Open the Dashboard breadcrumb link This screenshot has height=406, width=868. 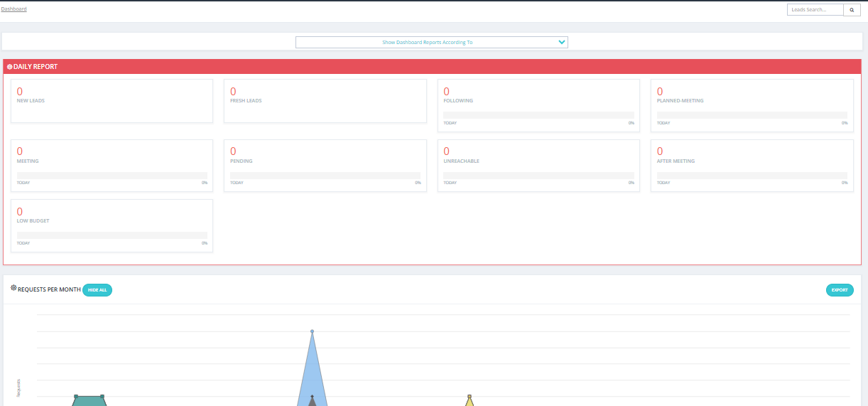[14, 9]
